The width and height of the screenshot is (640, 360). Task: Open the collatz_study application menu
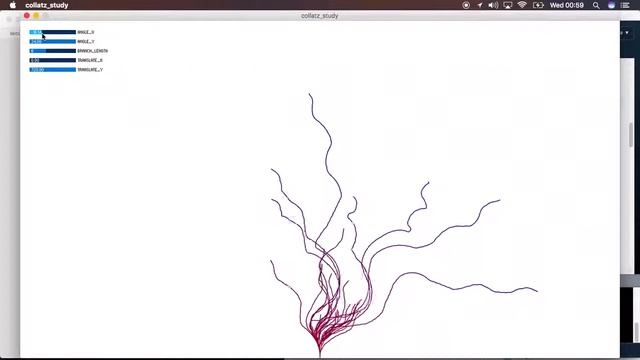click(47, 5)
